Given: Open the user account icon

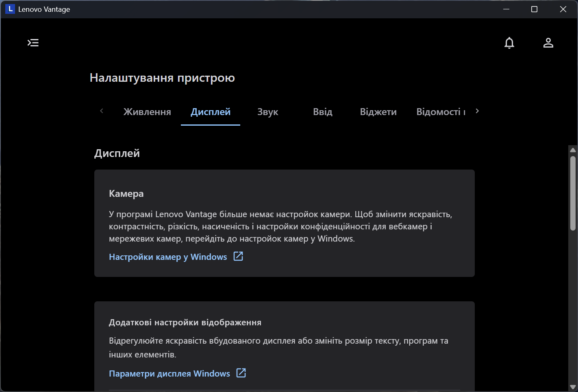Looking at the screenshot, I should (548, 43).
